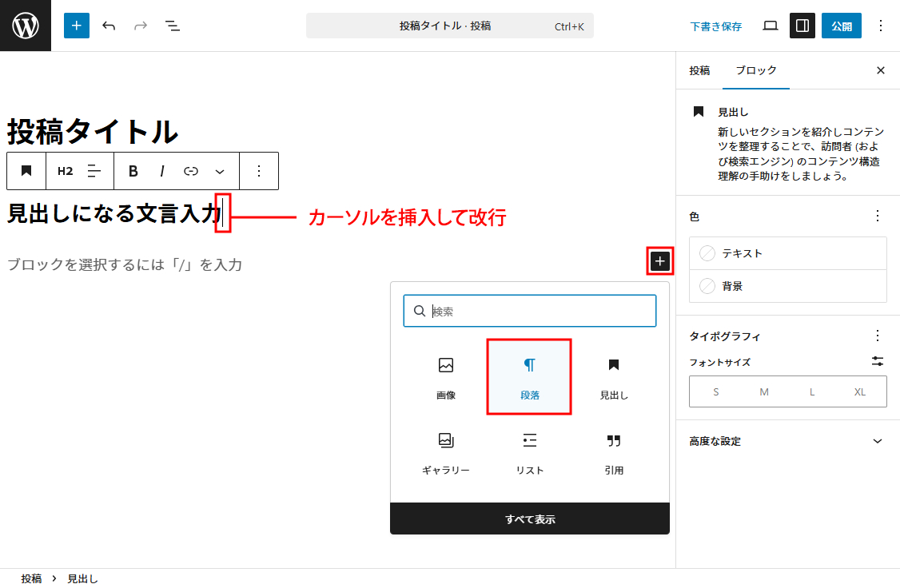Image resolution: width=900 pixels, height=588 pixels.
Task: Switch to the ブロック tab
Action: [756, 70]
